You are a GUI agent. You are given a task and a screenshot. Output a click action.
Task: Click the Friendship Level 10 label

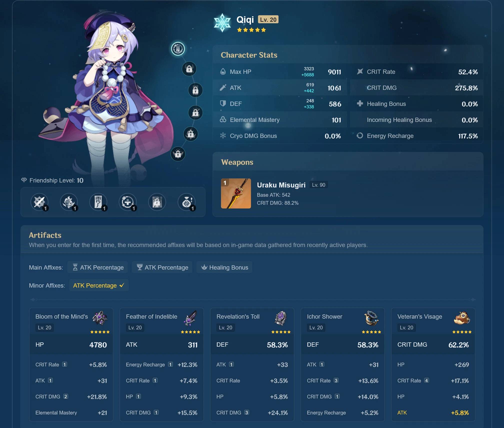56,180
